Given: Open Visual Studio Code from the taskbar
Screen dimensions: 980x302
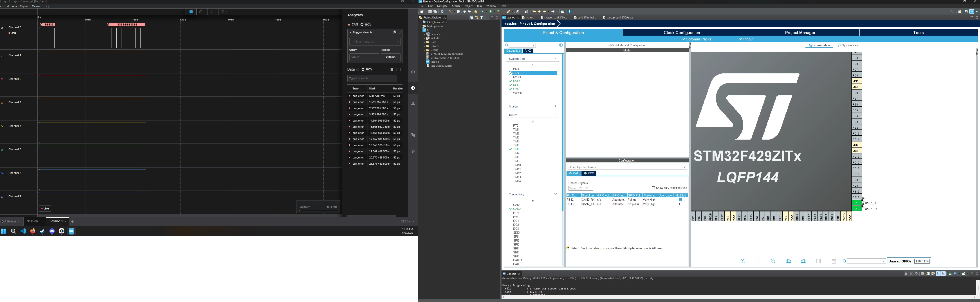Looking at the screenshot, I should pyautogui.click(x=23, y=231).
